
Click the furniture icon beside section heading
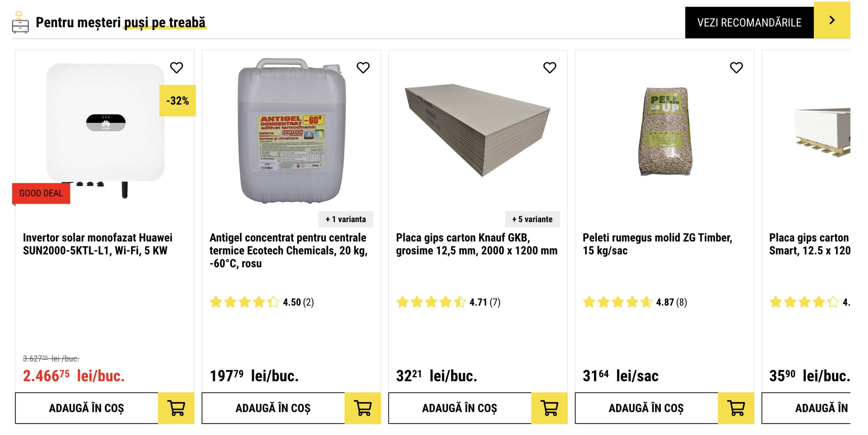(x=20, y=23)
